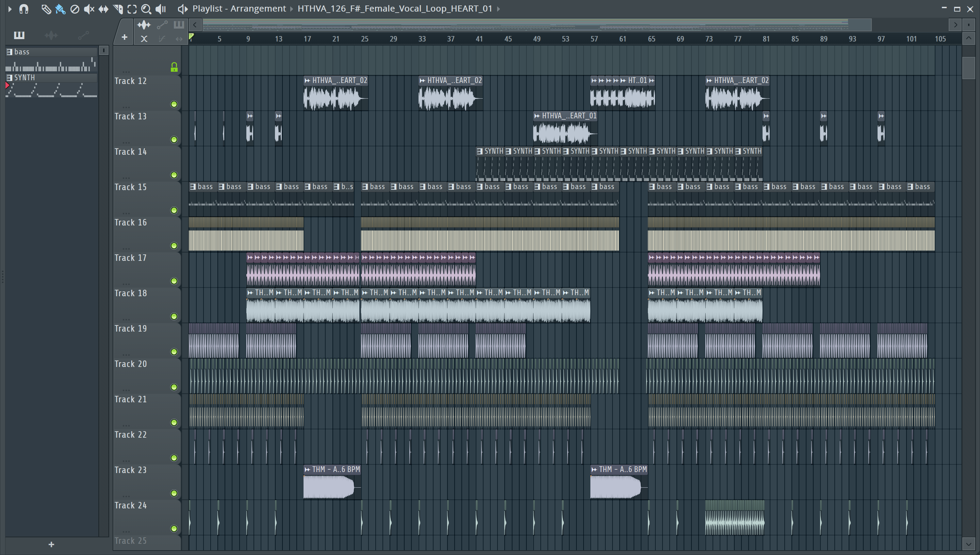Mute Track 19 via its green light
This screenshot has width=980, height=555.
point(174,352)
